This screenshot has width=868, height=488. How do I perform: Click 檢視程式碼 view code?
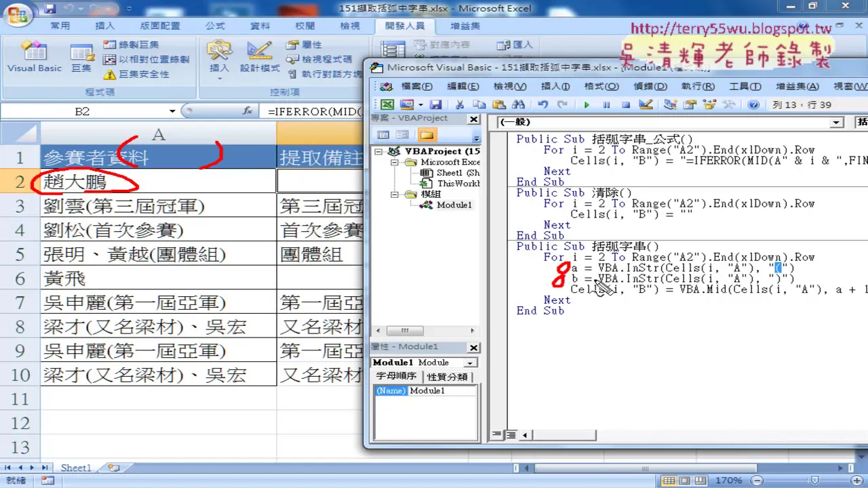coord(319,59)
